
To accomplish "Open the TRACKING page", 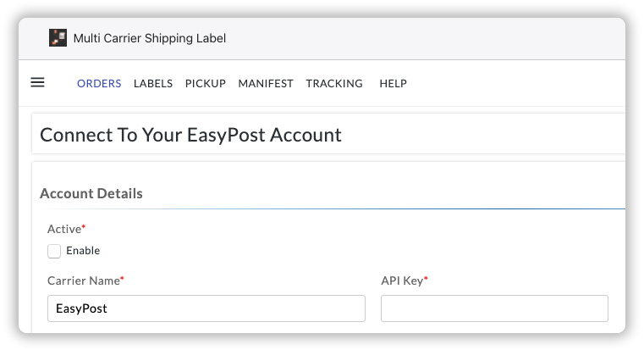I will (334, 83).
